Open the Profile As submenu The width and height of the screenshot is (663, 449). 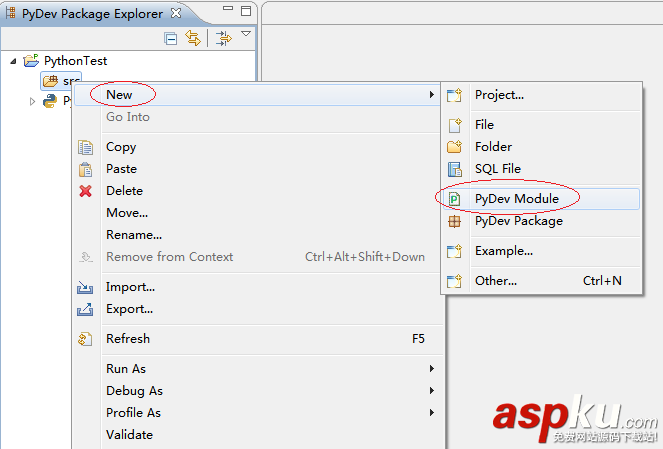[257, 413]
